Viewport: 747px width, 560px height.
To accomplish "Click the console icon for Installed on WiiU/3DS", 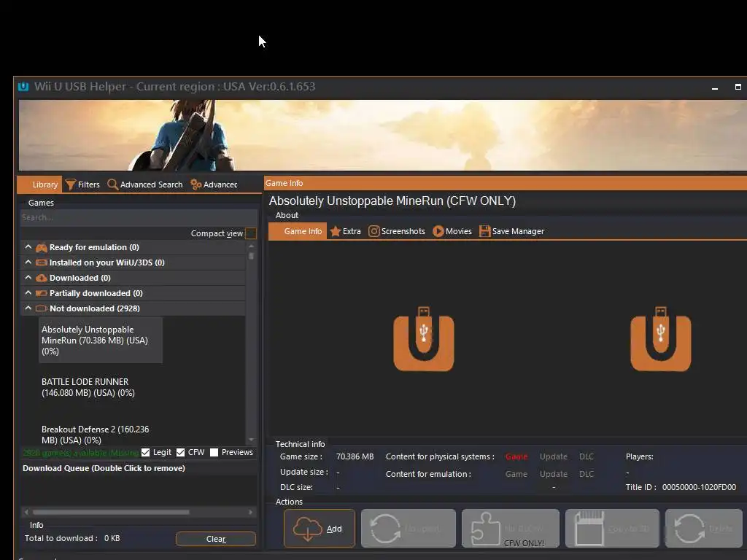I will [x=42, y=262].
